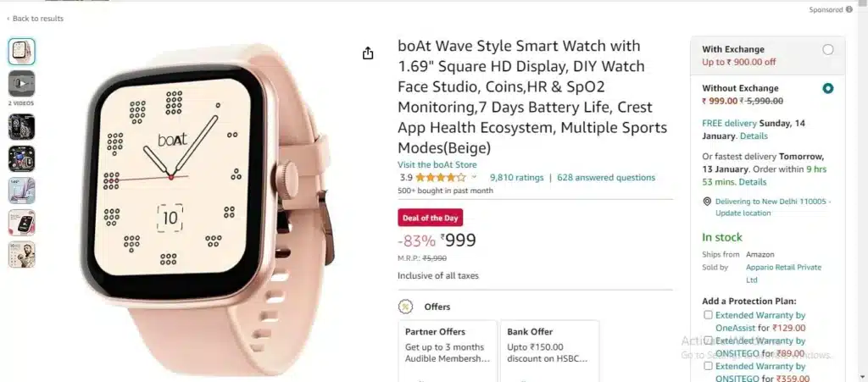868x382 pixels.
Task: Open 628 answered questions link
Action: (606, 178)
